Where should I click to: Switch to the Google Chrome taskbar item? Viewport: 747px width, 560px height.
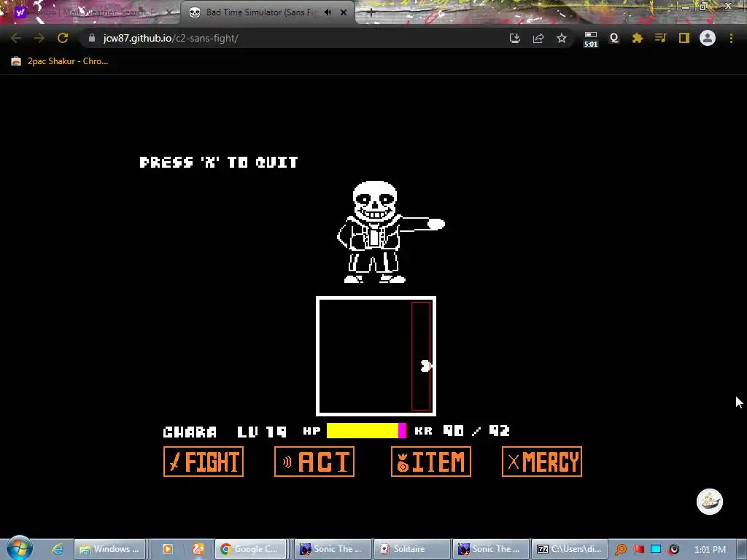[250, 549]
